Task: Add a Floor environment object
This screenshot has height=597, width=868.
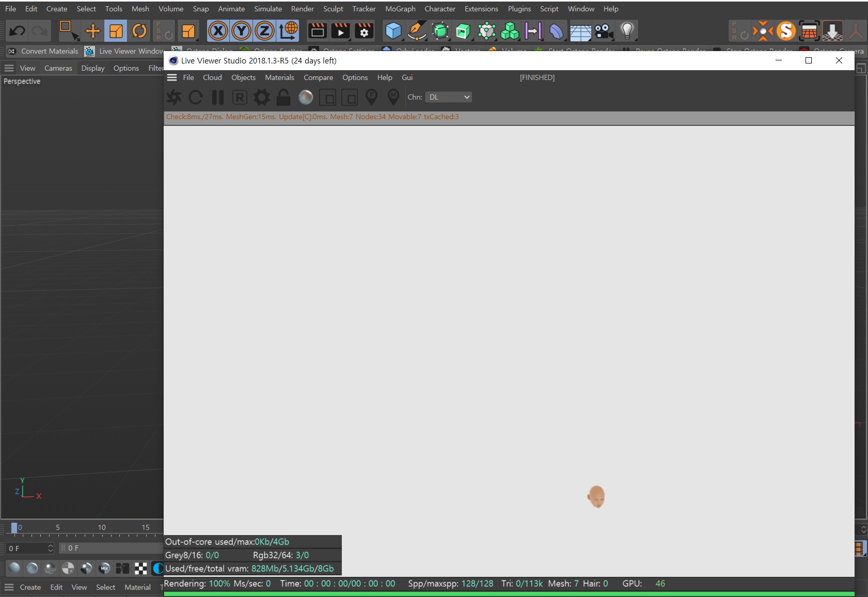Action: 580,32
